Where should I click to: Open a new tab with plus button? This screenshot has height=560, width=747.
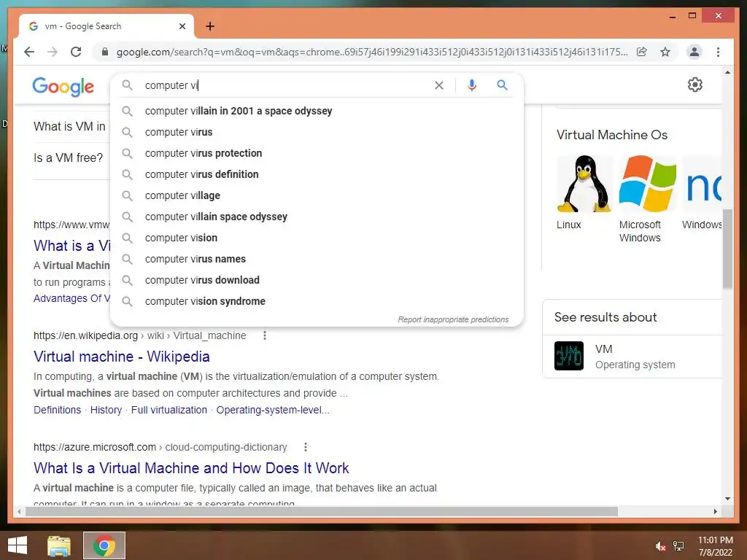[210, 26]
